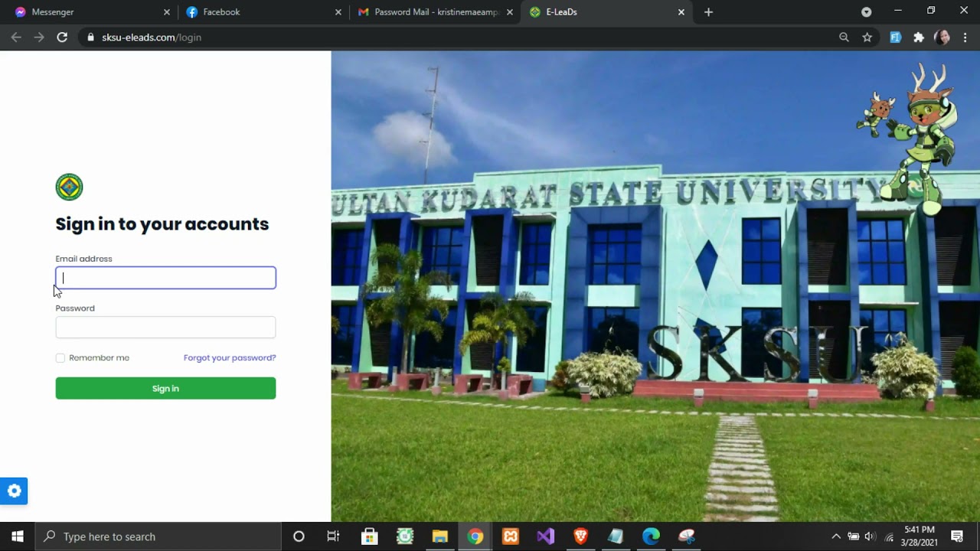Open the blue FI extension icon
Viewport: 980px width, 551px height.
click(x=895, y=37)
